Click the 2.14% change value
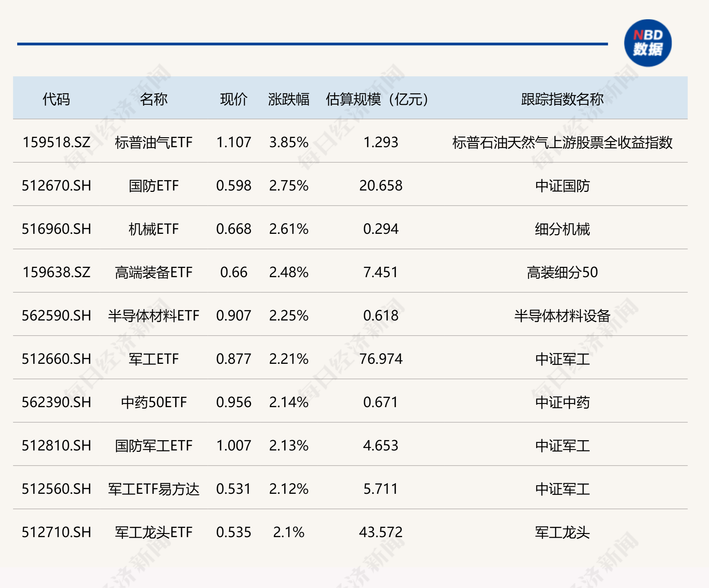The width and height of the screenshot is (709, 588). tap(289, 402)
